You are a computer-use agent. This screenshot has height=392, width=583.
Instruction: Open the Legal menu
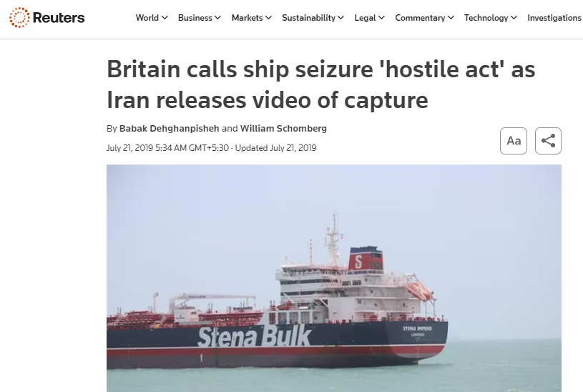pos(369,18)
